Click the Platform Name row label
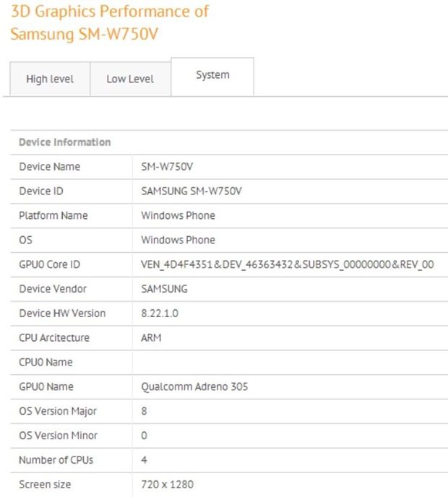Screen dimensions: 448x497 click(x=53, y=215)
